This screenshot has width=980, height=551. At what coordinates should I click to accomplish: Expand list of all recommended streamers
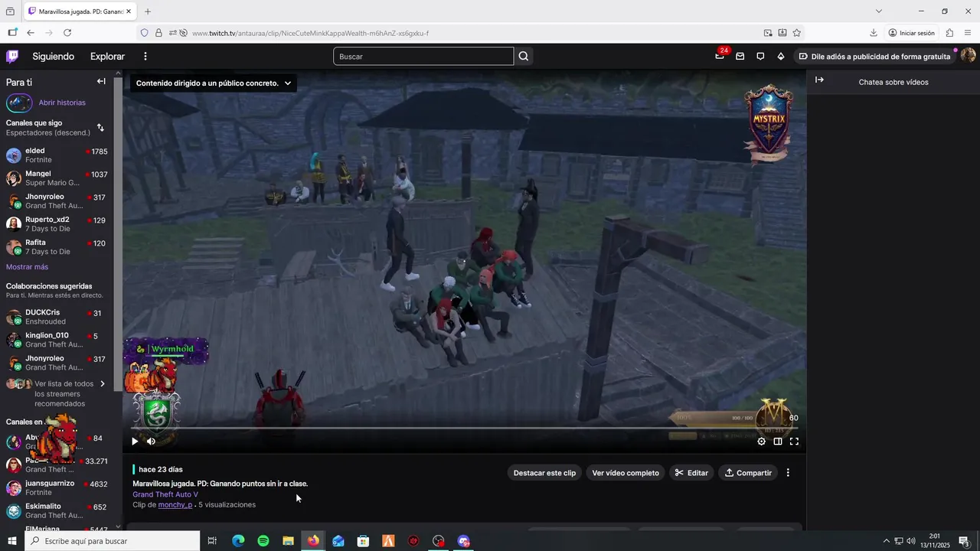coord(57,393)
